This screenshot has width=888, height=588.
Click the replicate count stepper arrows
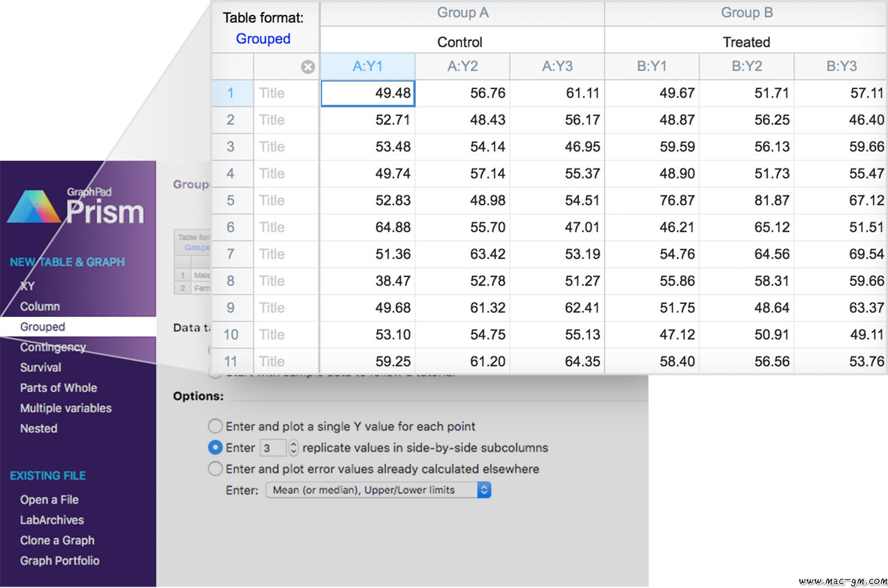pyautogui.click(x=294, y=448)
